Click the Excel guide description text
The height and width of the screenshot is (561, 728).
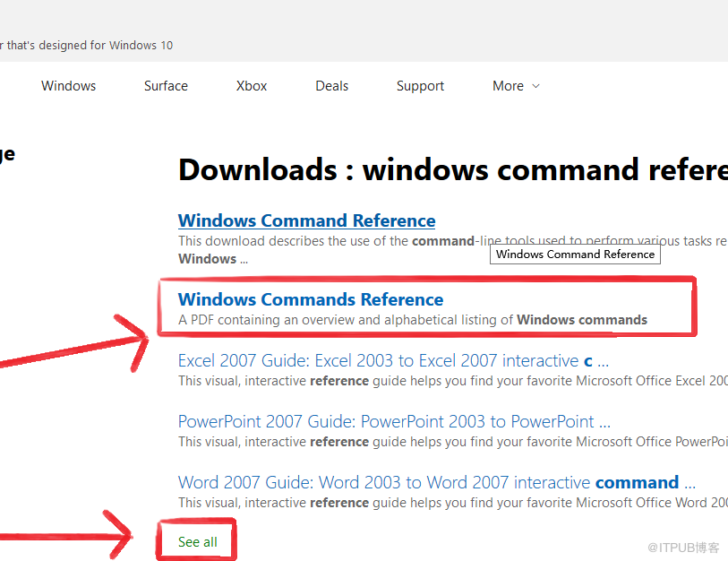point(453,381)
